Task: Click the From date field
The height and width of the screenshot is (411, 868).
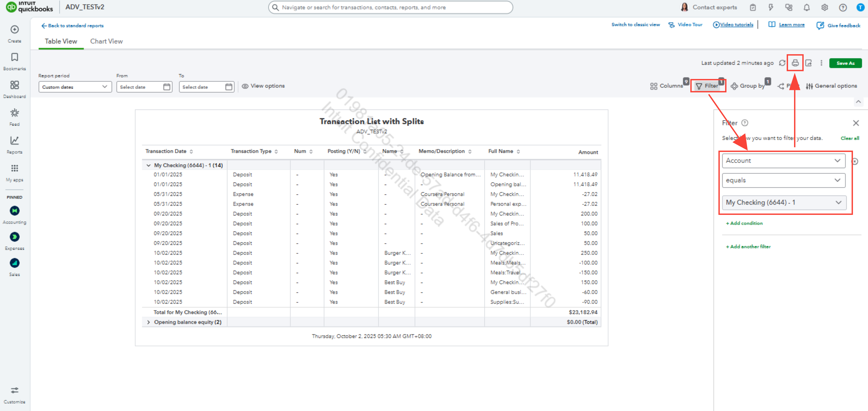Action: tap(144, 87)
